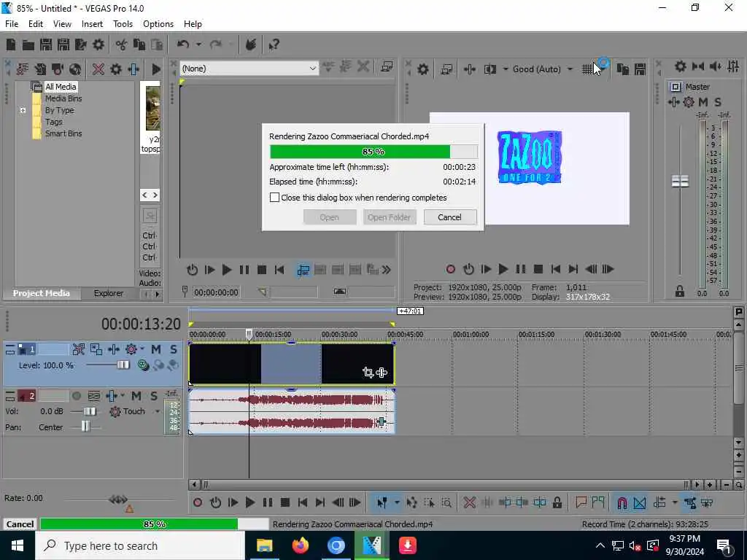Viewport: 747px width, 560px height.
Task: Click the New project icon in main toolbar
Action: coord(11,44)
